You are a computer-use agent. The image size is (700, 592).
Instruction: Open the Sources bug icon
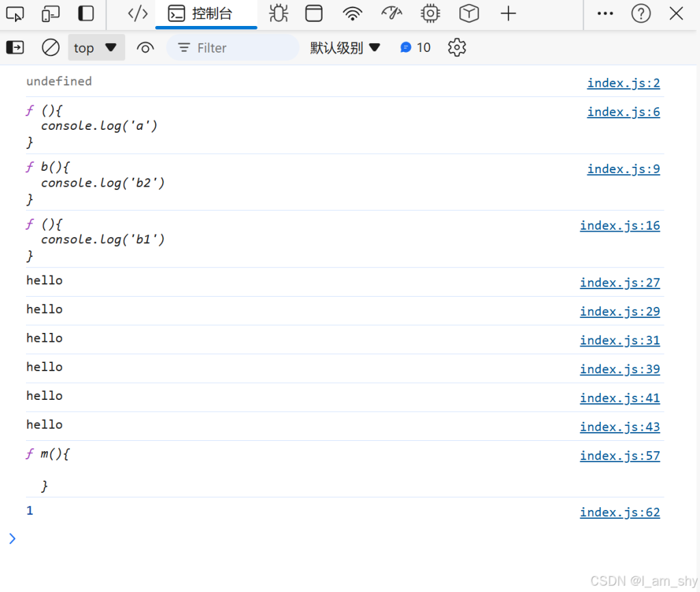point(278,14)
